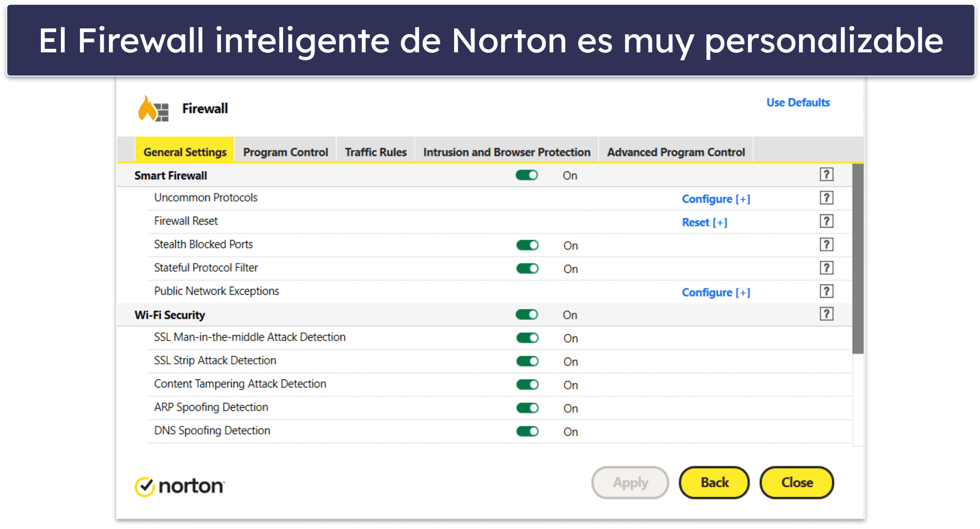
Task: Toggle Stateful Protocol Filter switch
Action: coord(527,268)
